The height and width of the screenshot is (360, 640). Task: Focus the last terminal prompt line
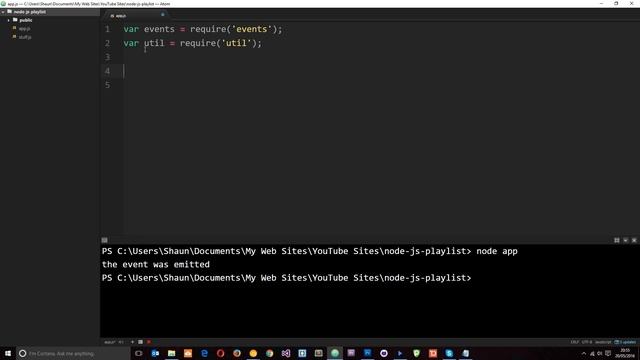click(x=287, y=278)
